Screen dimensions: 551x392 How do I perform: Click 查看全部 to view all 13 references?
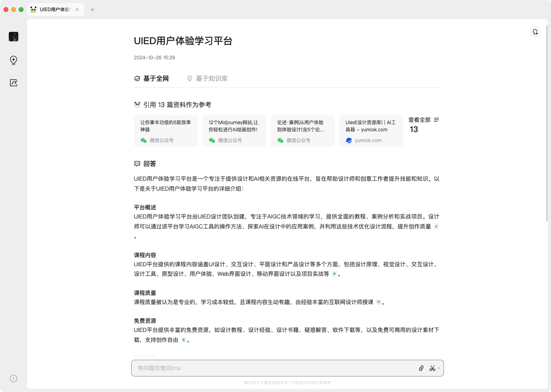click(x=420, y=120)
